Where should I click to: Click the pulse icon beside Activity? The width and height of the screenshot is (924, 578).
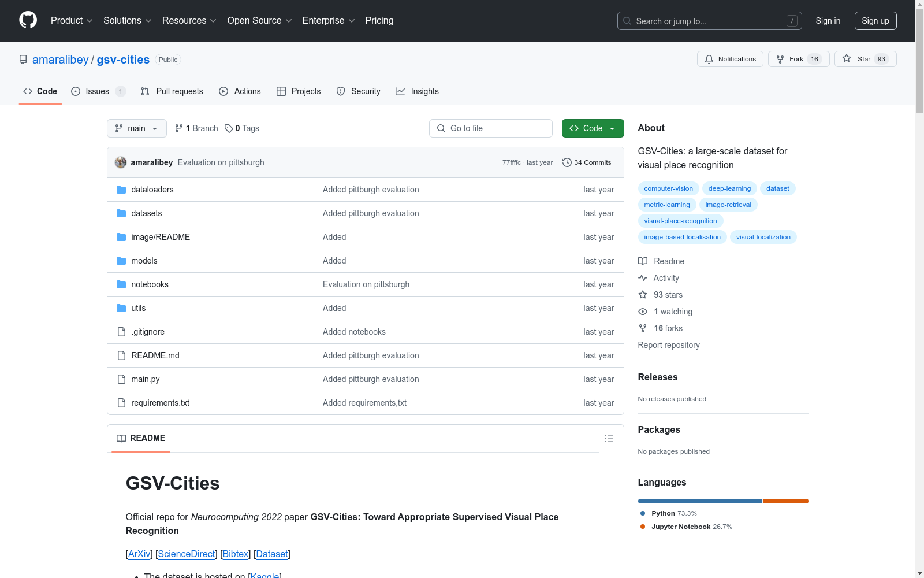click(x=643, y=278)
